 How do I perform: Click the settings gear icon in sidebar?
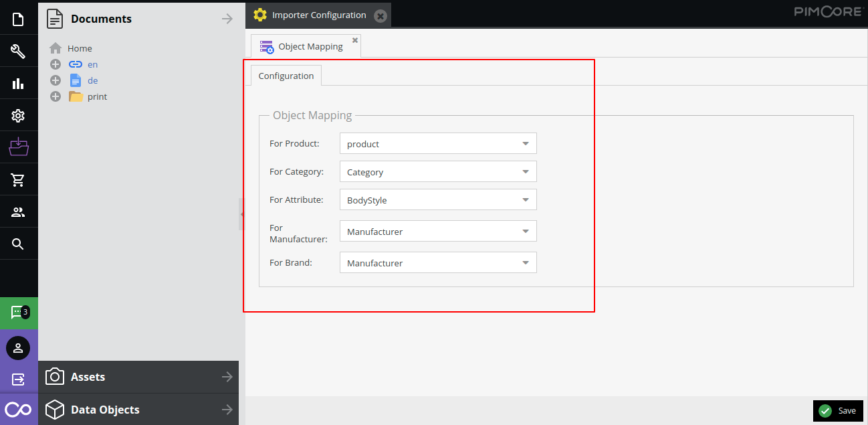point(18,114)
